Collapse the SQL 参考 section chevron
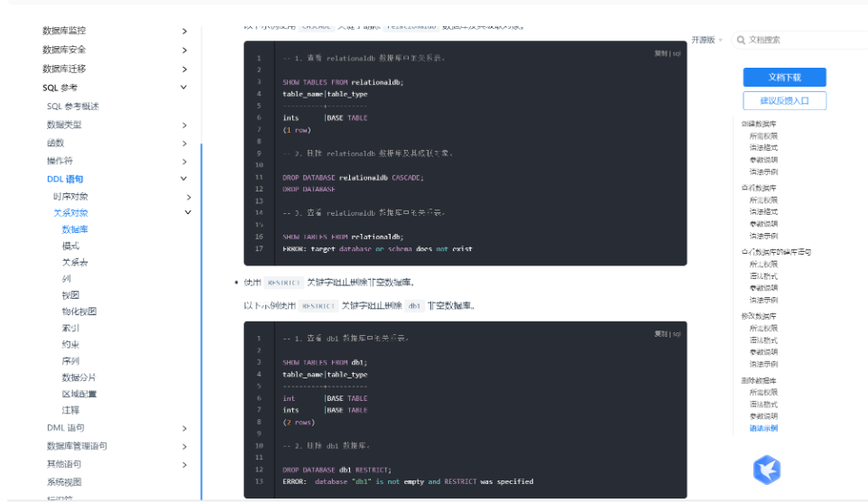Viewport: 868px width, 503px height. point(184,88)
